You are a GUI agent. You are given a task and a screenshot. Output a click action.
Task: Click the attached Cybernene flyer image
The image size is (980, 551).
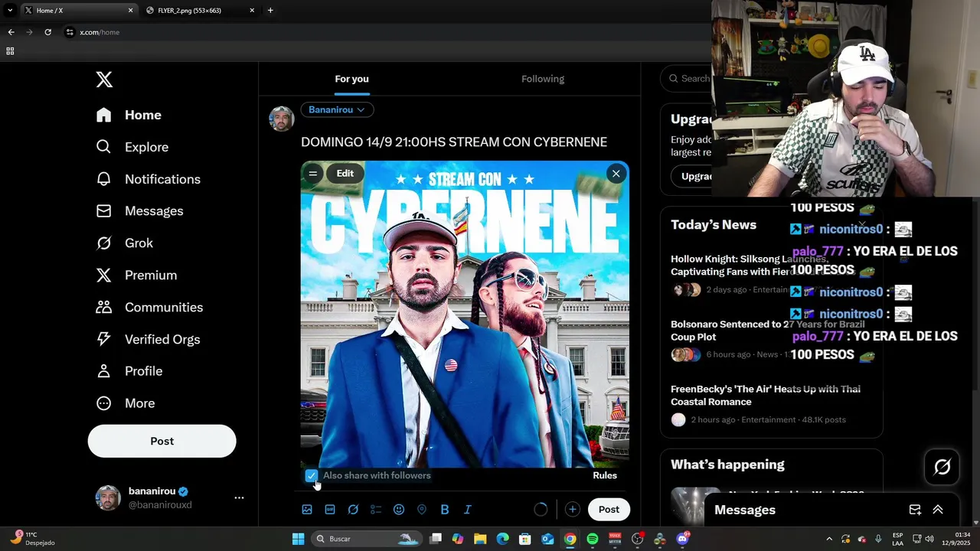(465, 314)
